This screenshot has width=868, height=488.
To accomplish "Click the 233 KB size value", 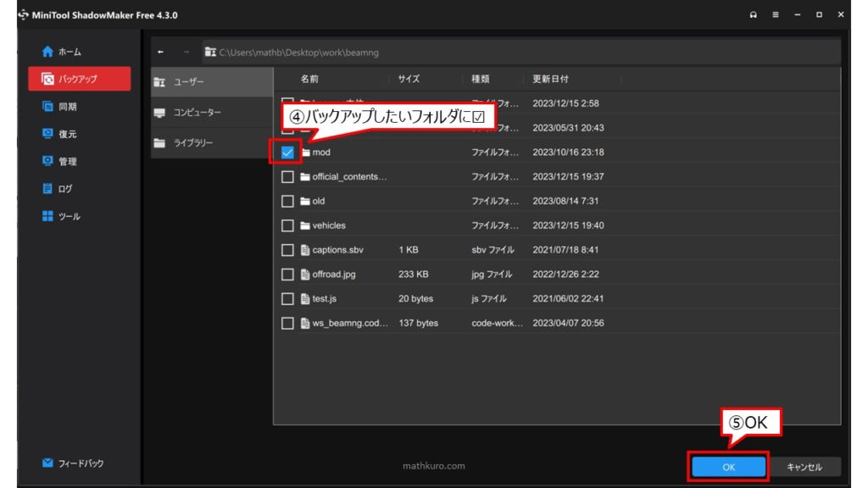I will [x=414, y=274].
